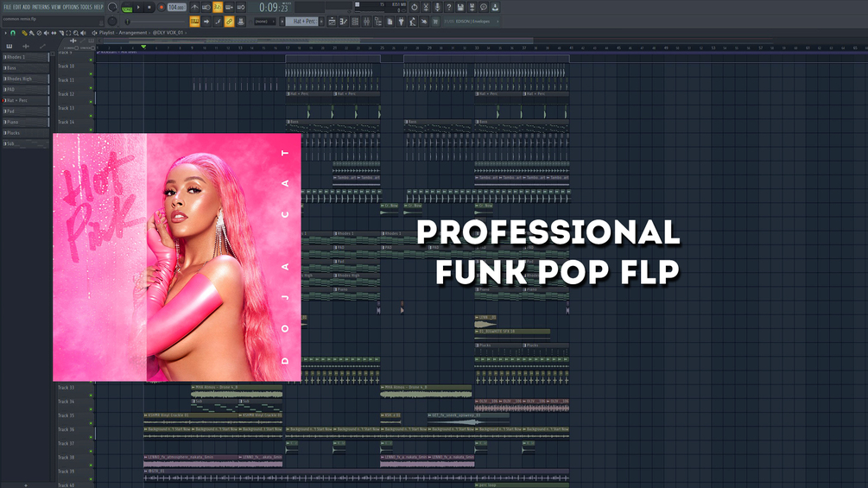The width and height of the screenshot is (868, 488).
Task: Open the HELP menu
Action: point(98,7)
